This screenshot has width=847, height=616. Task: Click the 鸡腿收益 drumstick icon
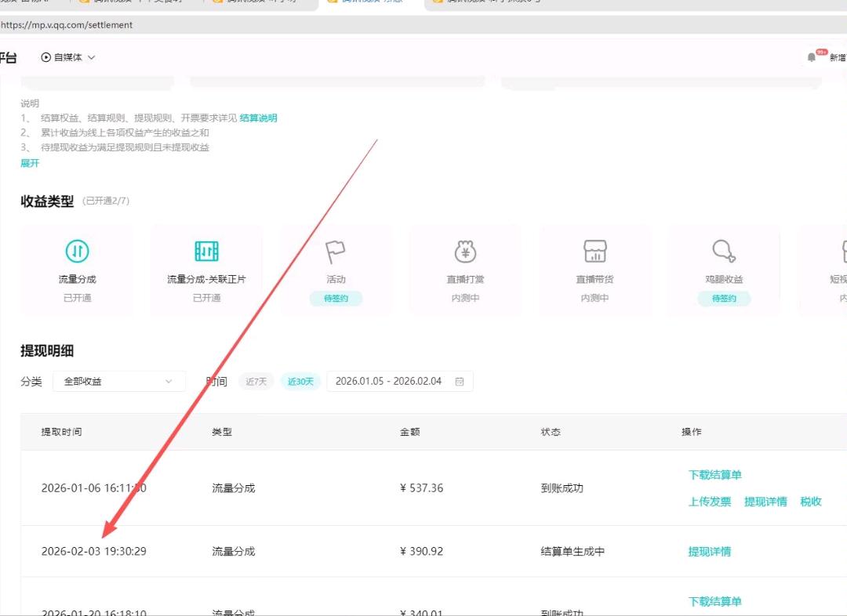point(724,252)
